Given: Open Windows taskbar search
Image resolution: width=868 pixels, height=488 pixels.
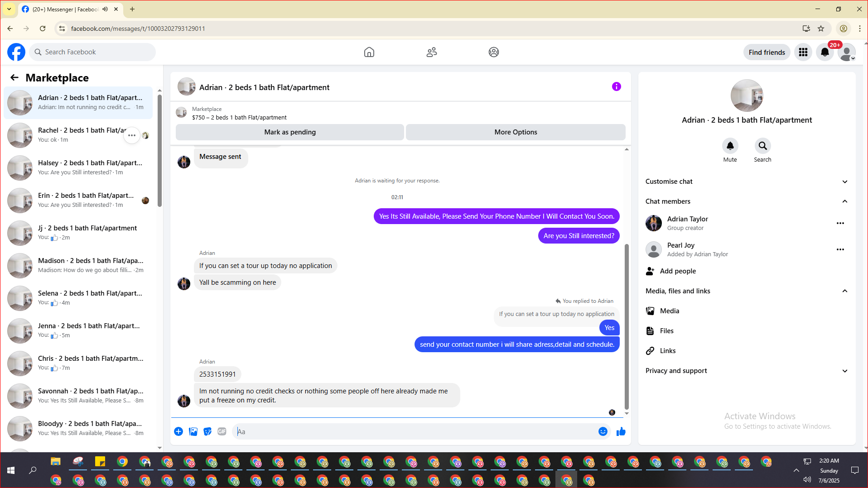Looking at the screenshot, I should pyautogui.click(x=33, y=470).
